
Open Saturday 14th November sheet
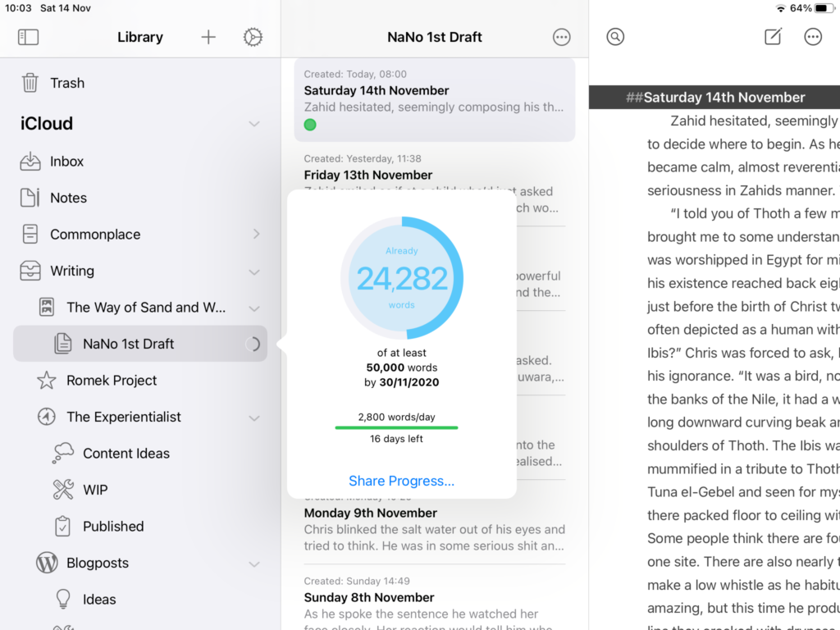tap(435, 100)
